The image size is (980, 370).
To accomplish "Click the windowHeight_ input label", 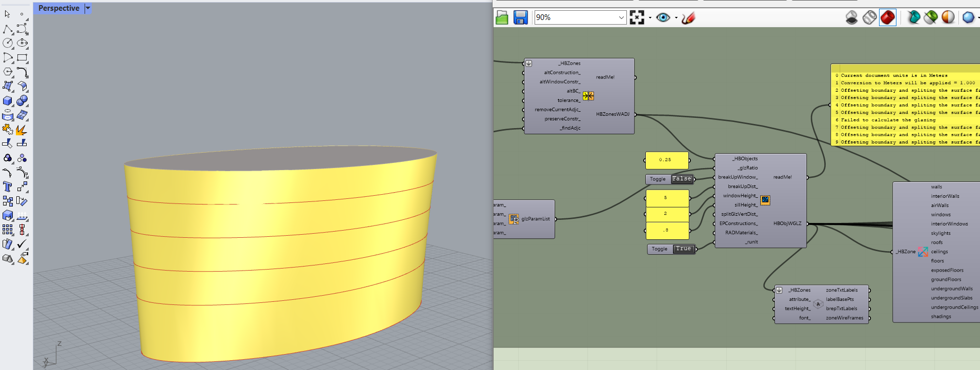I will [740, 196].
